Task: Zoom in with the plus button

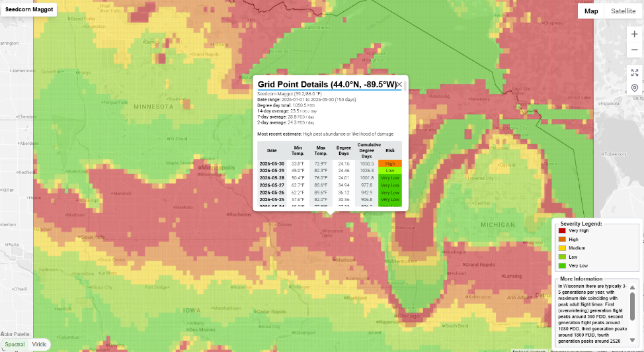Action: coord(634,34)
